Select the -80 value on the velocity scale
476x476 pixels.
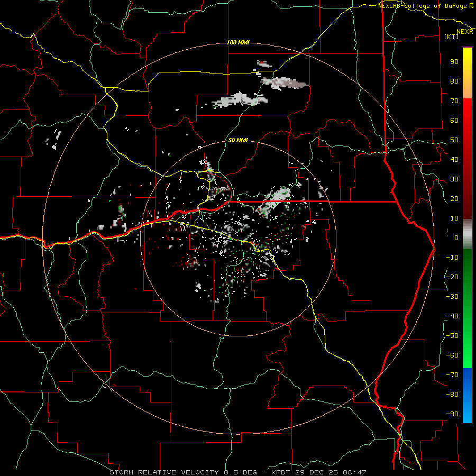452,395
